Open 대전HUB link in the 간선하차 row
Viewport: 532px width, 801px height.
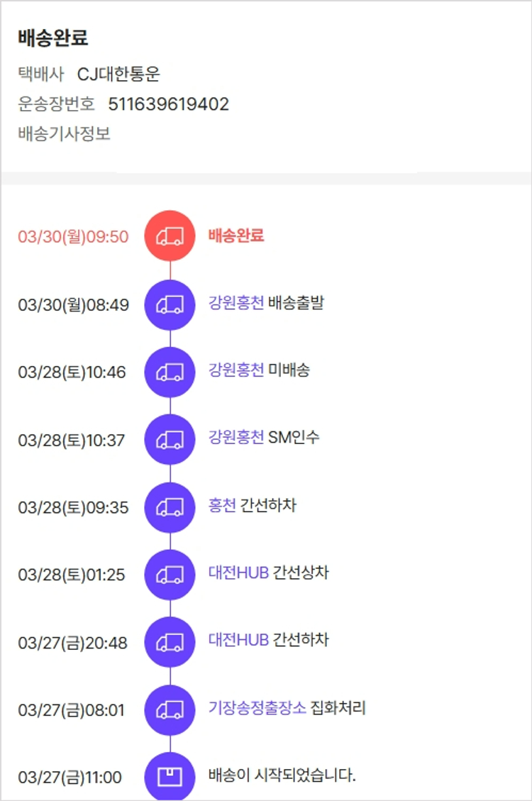(238, 640)
